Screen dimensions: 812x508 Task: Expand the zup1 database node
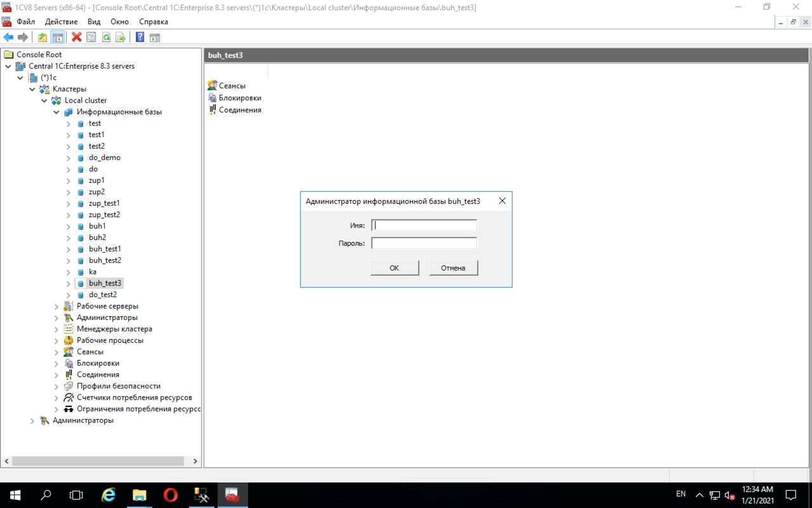pyautogui.click(x=69, y=180)
